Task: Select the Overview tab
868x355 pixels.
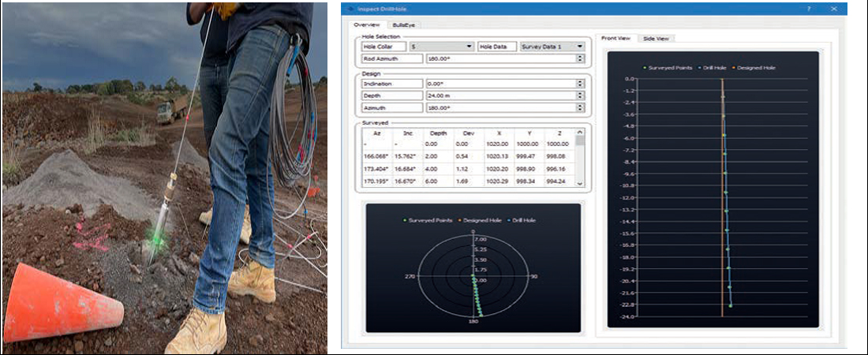Action: [368, 24]
